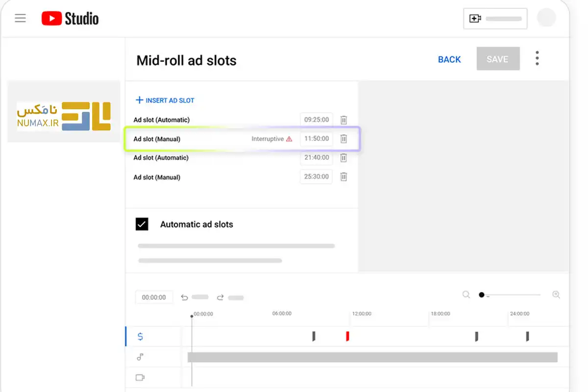Select the red ad marker on timeline
588x392 pixels.
pos(347,336)
